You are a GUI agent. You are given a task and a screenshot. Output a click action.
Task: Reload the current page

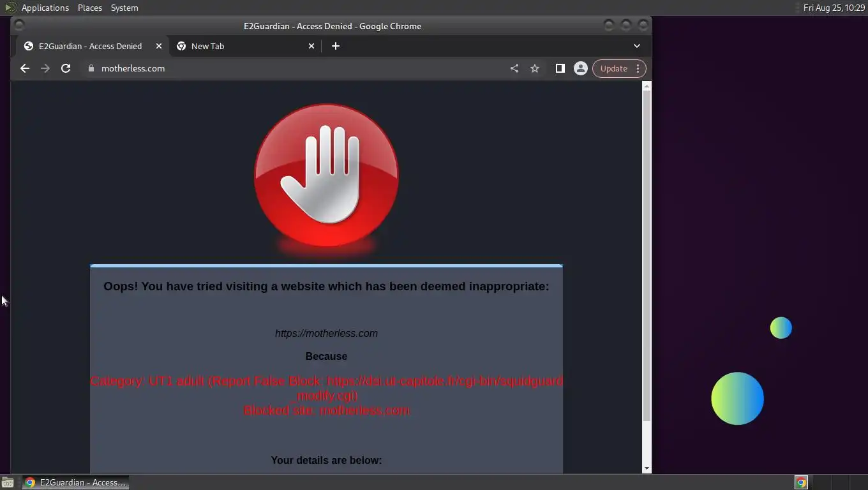66,68
